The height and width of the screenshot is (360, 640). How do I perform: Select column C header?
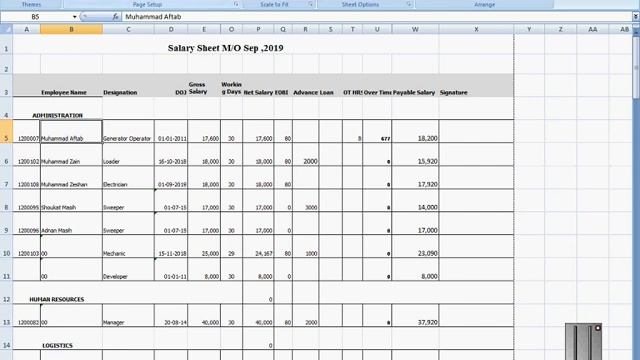pos(128,29)
